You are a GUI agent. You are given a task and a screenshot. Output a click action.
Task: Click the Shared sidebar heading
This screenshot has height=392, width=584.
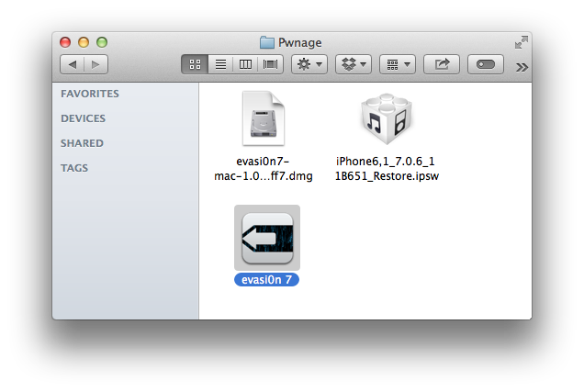(x=82, y=143)
